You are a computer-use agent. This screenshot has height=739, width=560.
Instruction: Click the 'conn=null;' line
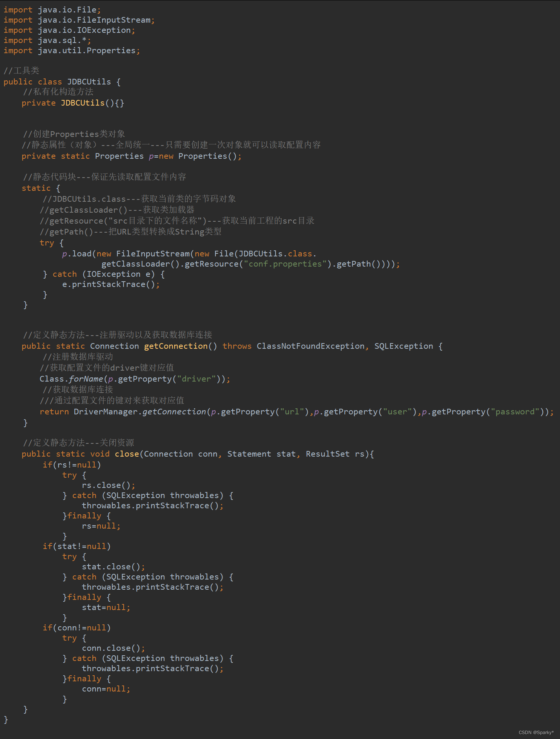pyautogui.click(x=106, y=689)
